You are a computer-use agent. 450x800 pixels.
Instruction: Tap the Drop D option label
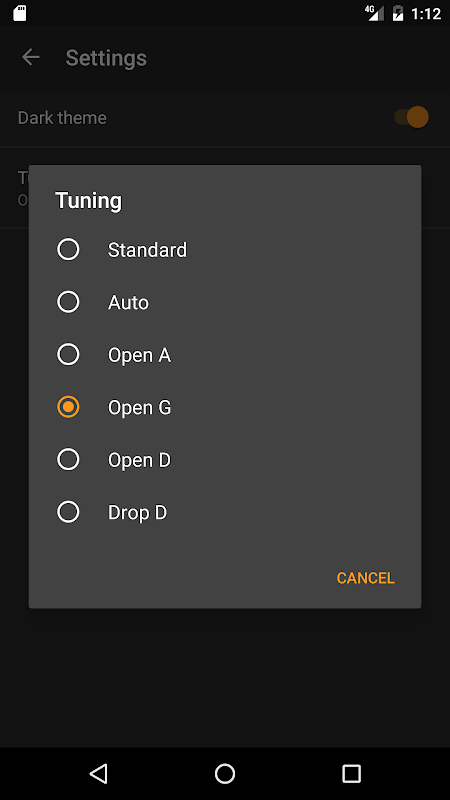(x=137, y=513)
